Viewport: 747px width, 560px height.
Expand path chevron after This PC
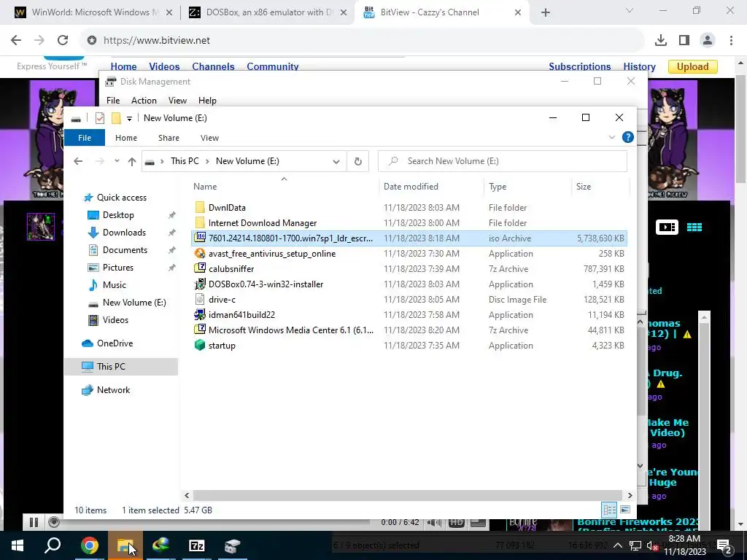click(x=207, y=161)
